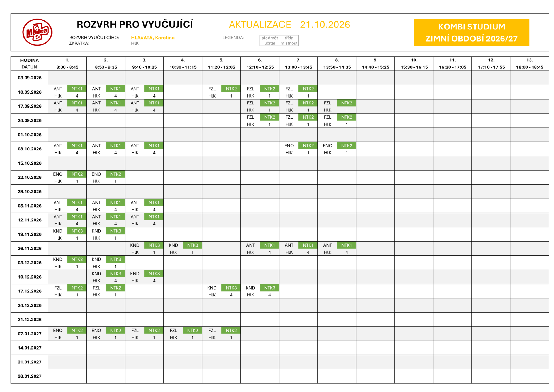Click the date row 22.10.2026
This screenshot has height=392, width=554.
29,177
